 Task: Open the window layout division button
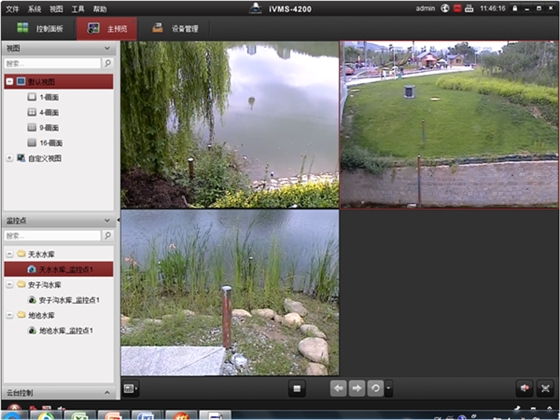tap(130, 389)
